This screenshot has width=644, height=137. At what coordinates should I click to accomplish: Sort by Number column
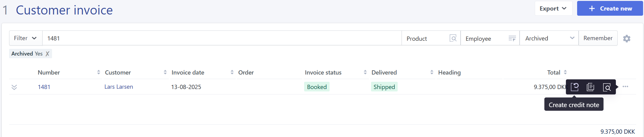[x=99, y=72]
